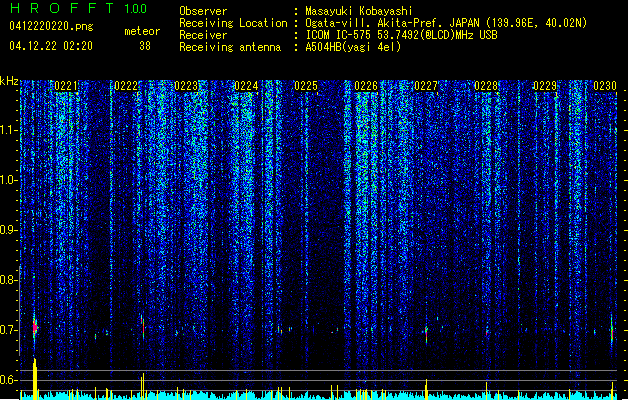
Task: Click the 0230 time marker
Action: pos(605,86)
